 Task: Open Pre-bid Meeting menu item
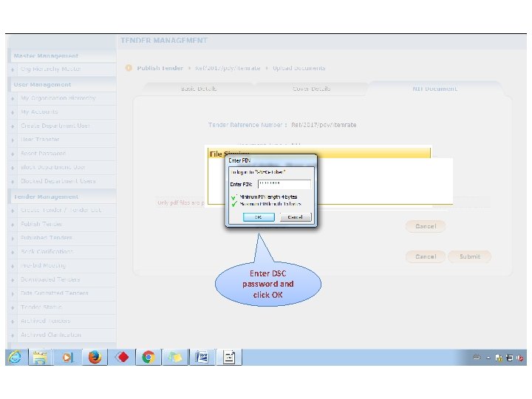click(43, 266)
